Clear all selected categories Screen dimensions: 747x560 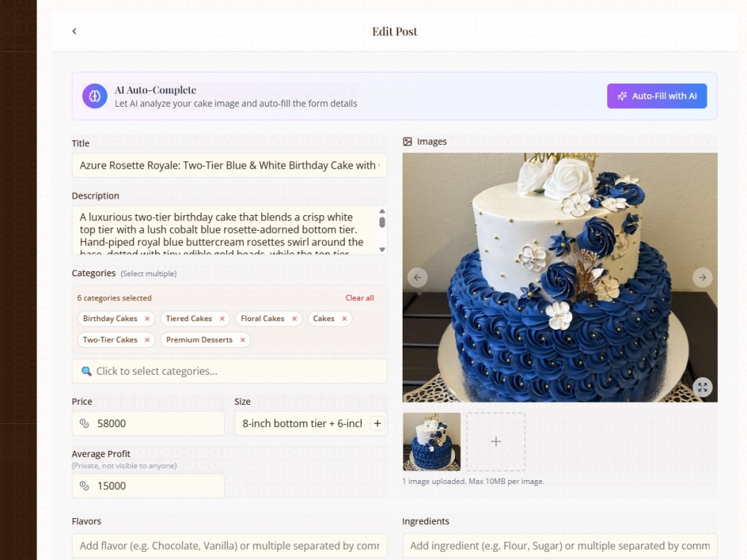[360, 298]
